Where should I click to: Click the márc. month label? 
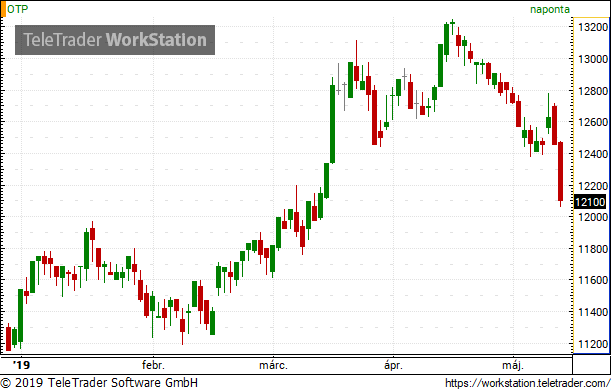pyautogui.click(x=274, y=365)
